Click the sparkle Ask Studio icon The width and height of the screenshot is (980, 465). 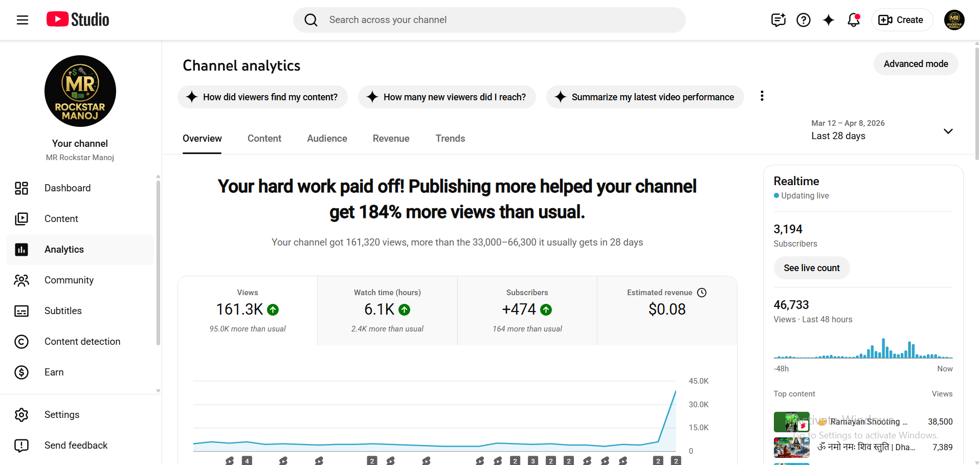828,20
